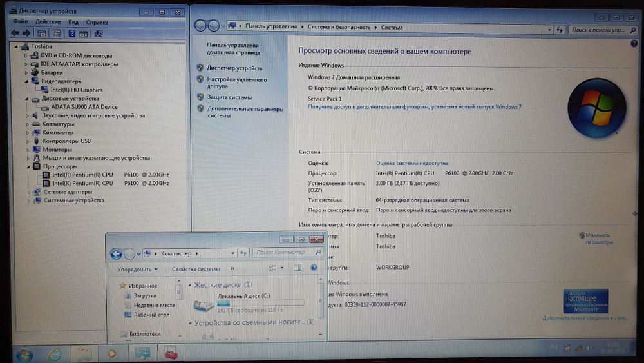
Task: Collapse Процессоры node
Action: [28, 167]
